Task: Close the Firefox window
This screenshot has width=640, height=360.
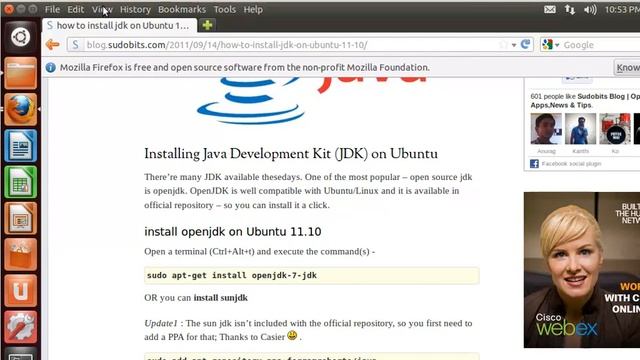Action: coord(9,9)
